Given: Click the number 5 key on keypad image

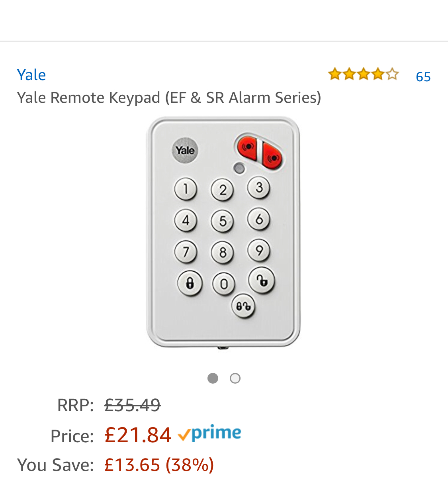Looking at the screenshot, I should 223,221.
